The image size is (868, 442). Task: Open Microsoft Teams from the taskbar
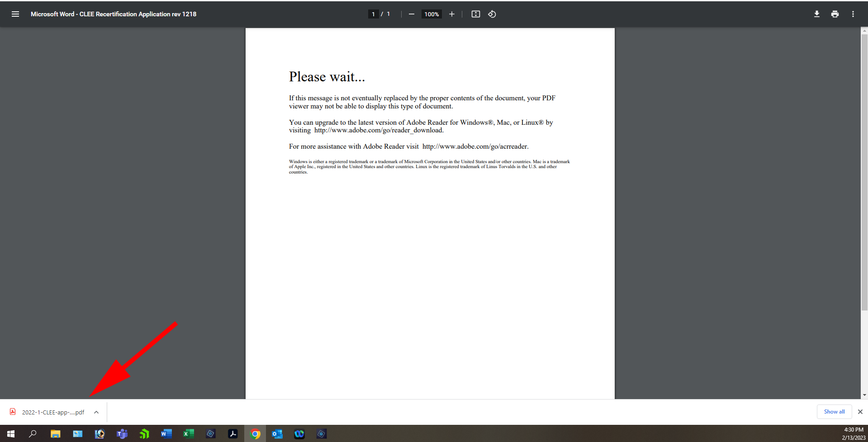click(x=122, y=434)
